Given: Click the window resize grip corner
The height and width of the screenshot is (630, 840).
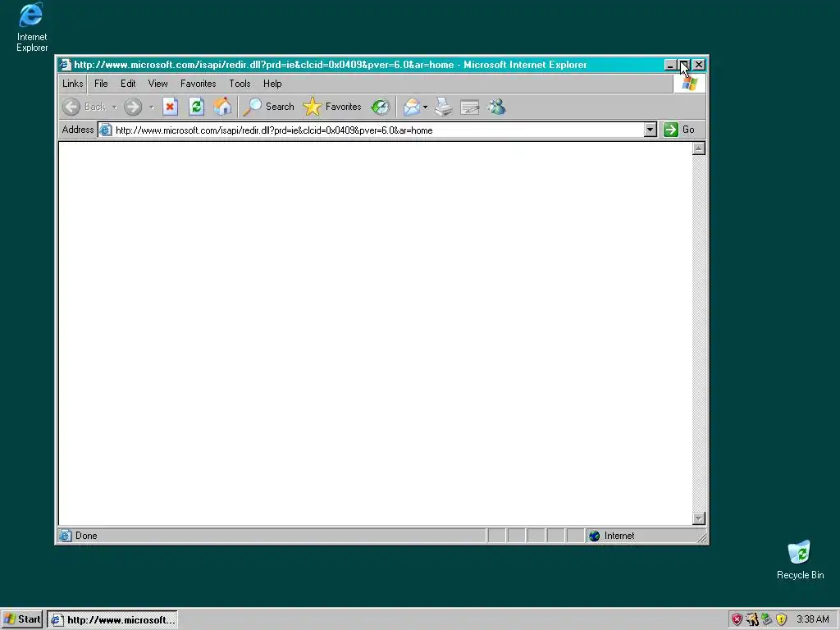Looking at the screenshot, I should [x=701, y=537].
